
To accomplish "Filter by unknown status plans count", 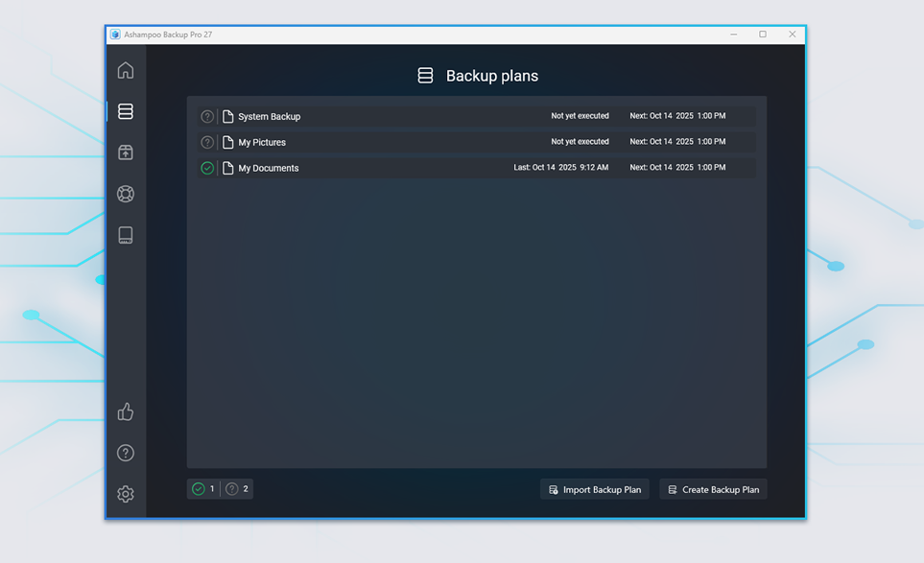I will point(237,489).
